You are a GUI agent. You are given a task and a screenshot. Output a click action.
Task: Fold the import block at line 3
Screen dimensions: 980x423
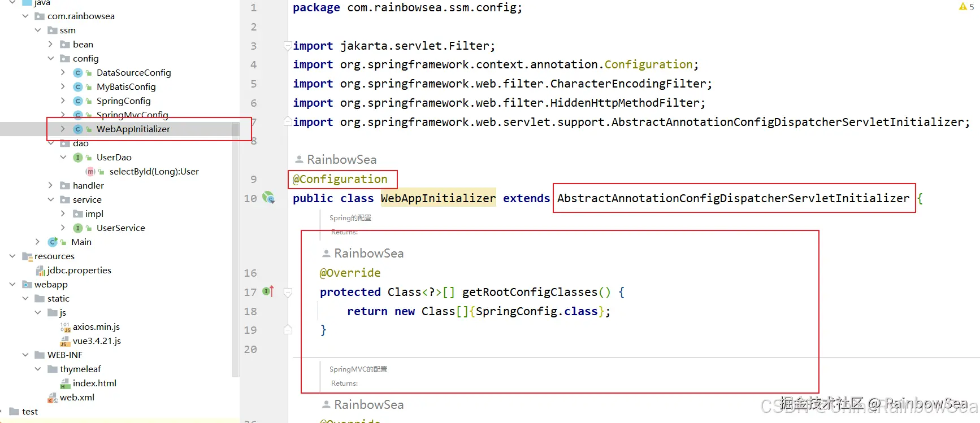pos(288,46)
